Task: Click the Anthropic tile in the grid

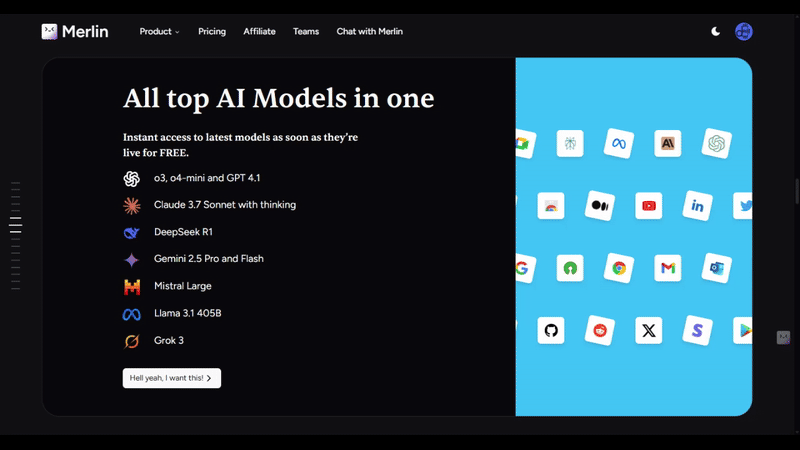Action: tap(667, 143)
